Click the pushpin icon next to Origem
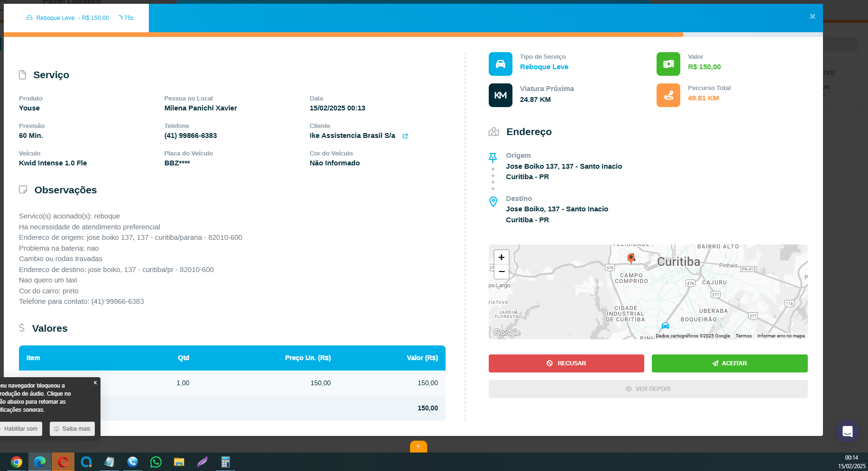Screen dimensions: 868x471 click(493, 157)
